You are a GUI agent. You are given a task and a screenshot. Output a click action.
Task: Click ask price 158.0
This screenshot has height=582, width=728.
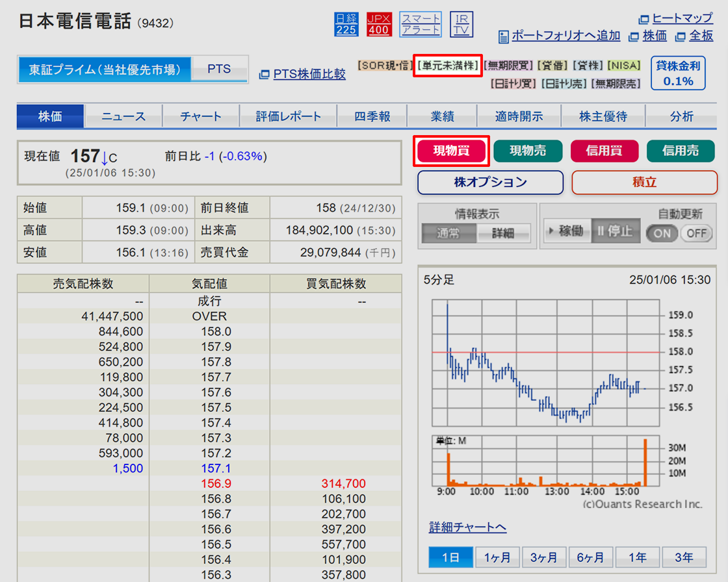(216, 331)
